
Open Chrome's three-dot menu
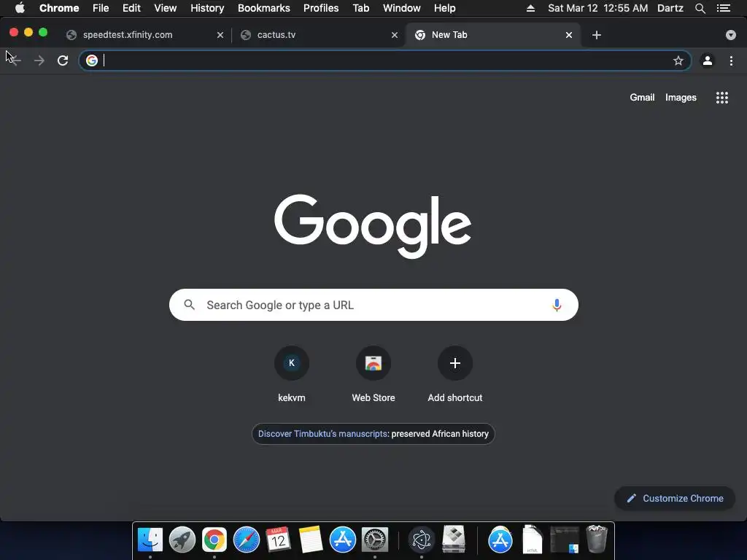pyautogui.click(x=731, y=61)
